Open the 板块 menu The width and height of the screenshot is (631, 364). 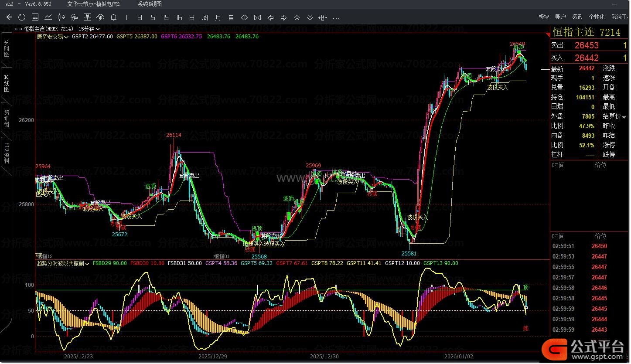(x=544, y=17)
